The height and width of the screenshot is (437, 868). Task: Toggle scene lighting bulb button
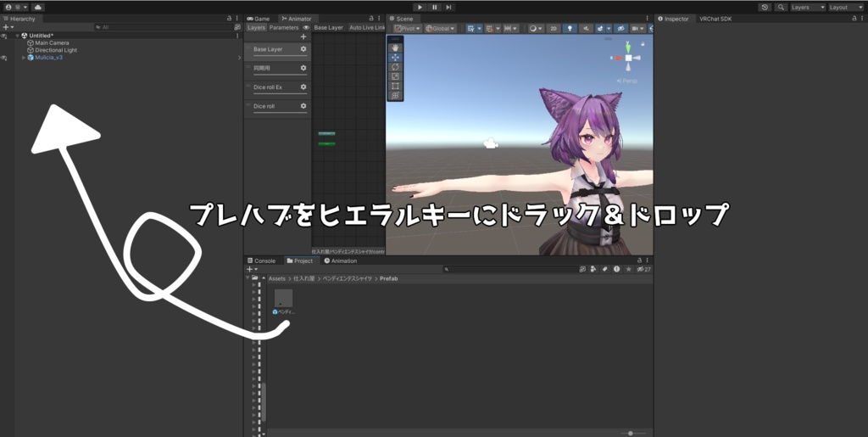(x=570, y=28)
